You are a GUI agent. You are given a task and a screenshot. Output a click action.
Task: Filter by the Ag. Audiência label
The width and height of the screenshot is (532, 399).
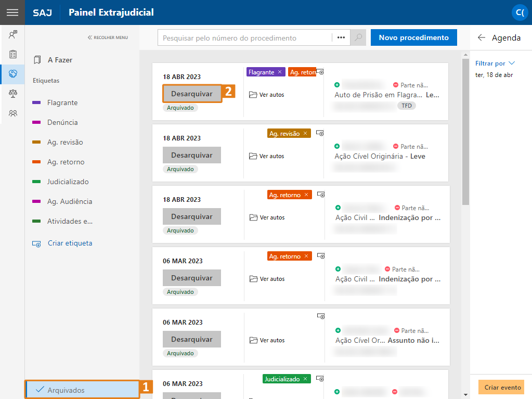[62, 201]
